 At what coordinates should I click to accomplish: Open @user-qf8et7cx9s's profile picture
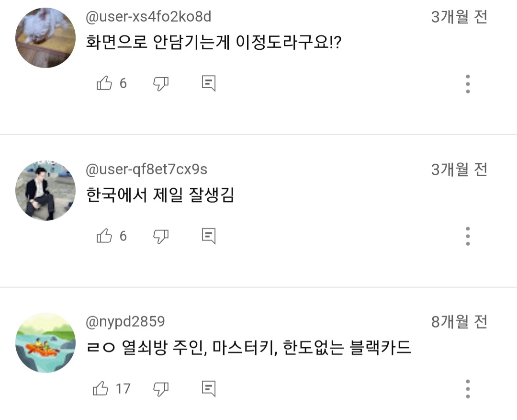point(45,187)
